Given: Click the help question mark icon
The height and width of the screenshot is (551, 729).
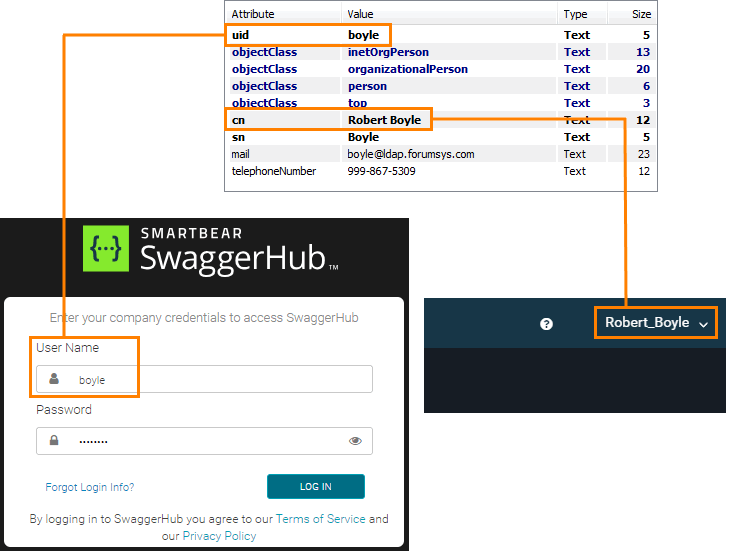Looking at the screenshot, I should point(546,324).
